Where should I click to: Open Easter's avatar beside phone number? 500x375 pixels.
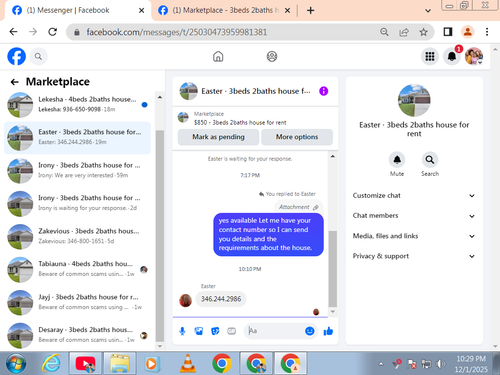tap(186, 300)
